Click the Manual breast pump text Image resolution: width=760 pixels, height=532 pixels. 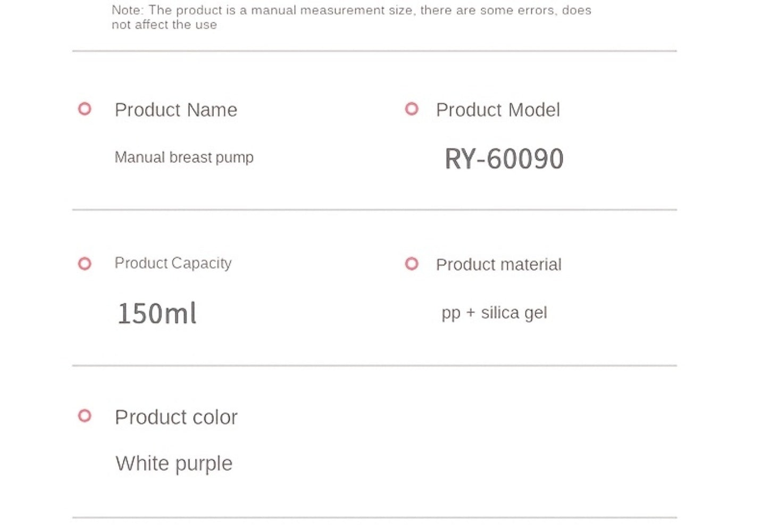[x=184, y=157]
